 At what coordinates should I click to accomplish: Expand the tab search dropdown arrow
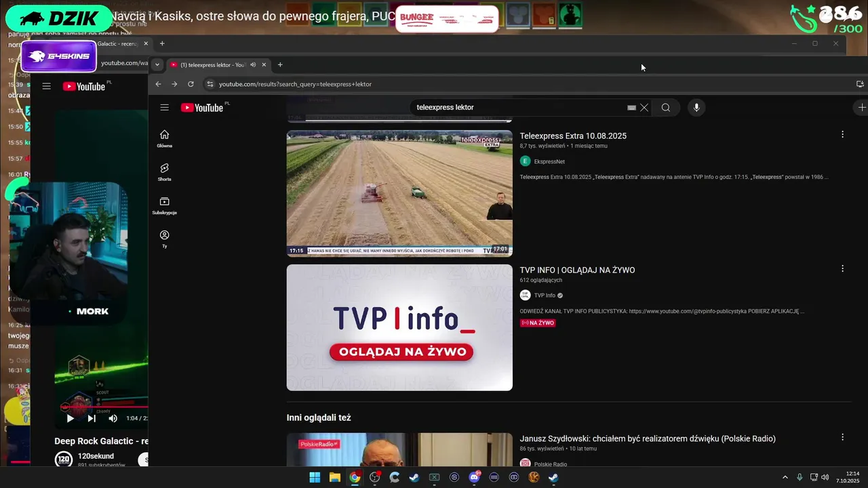157,65
